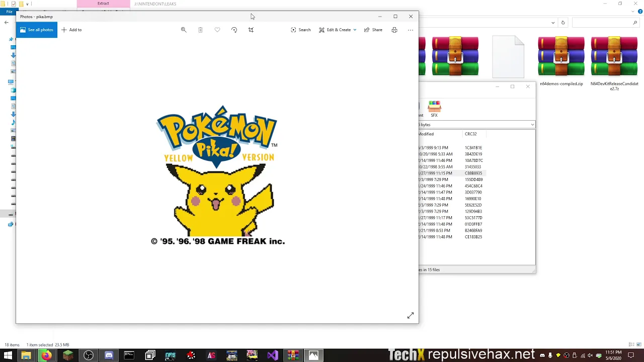The image size is (644, 362).
Task: Open OBS Studio from the taskbar
Action: point(88,355)
